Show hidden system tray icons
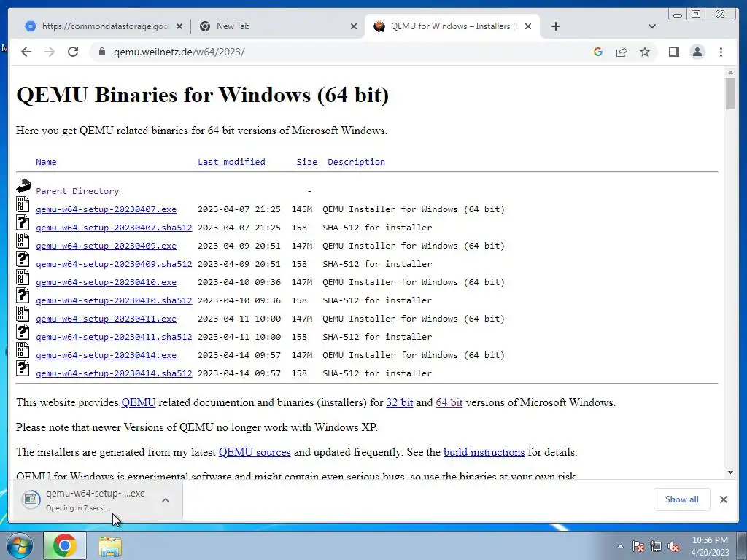747x560 pixels. pyautogui.click(x=620, y=546)
